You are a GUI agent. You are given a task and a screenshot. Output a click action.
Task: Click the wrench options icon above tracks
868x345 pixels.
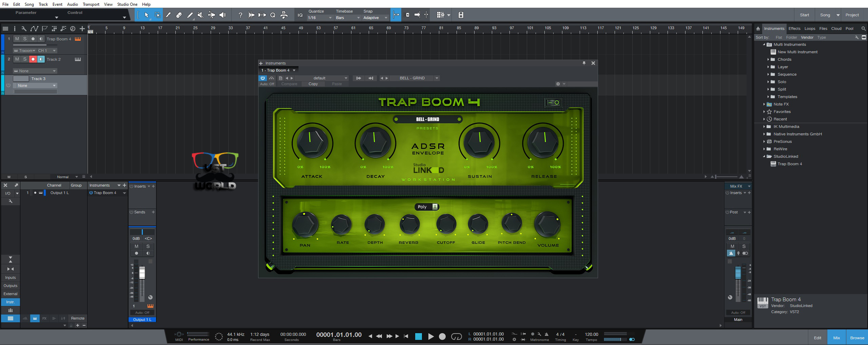pos(24,29)
